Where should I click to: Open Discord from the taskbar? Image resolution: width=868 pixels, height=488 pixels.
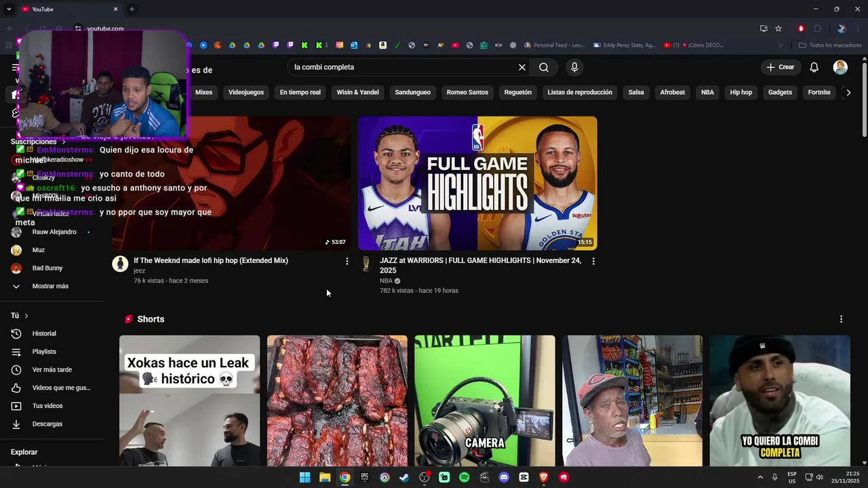pos(504,477)
